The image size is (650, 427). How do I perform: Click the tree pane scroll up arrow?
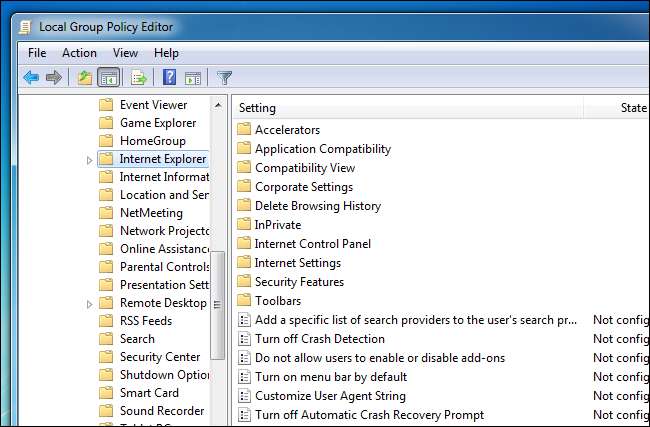coord(218,104)
